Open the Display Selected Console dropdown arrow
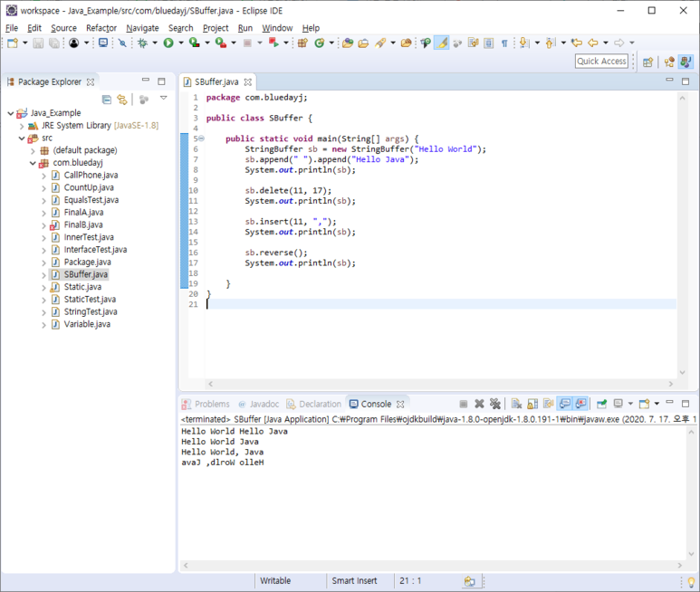Viewport: 700px width, 592px height. tap(630, 404)
